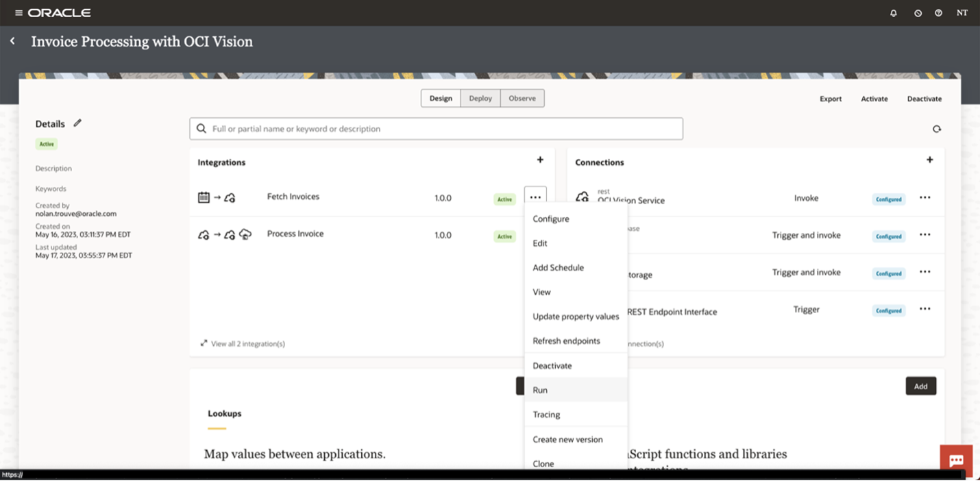Select the Deploy tab

pos(480,98)
